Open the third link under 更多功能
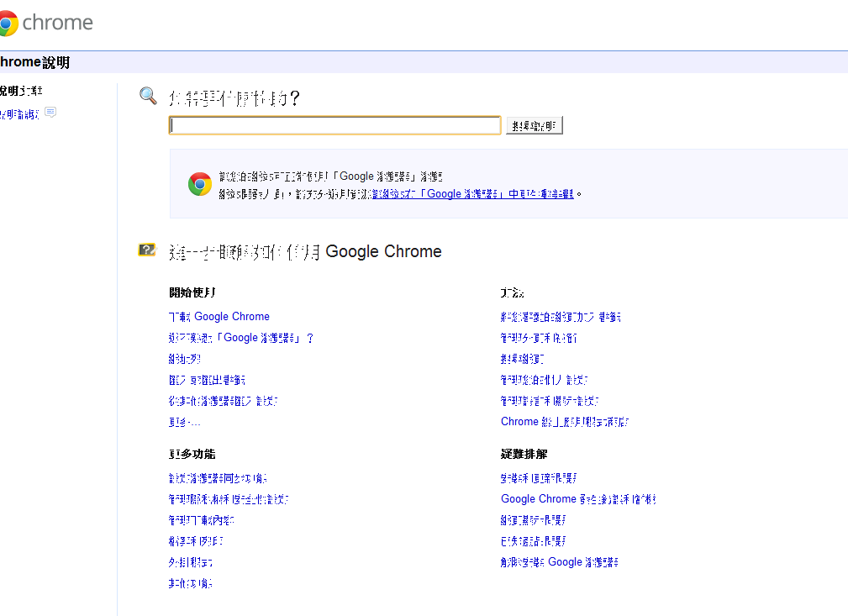Viewport: 848px width, 616px height. pos(201,520)
